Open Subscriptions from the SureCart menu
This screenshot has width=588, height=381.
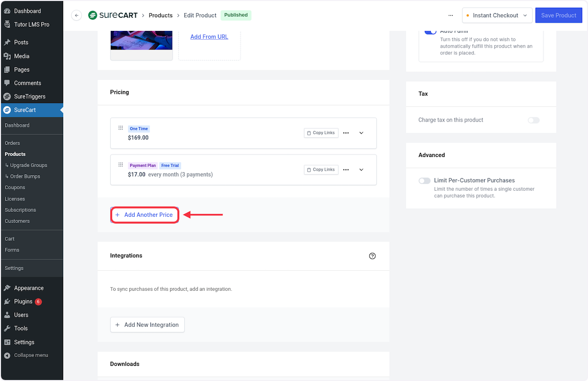[x=20, y=210]
